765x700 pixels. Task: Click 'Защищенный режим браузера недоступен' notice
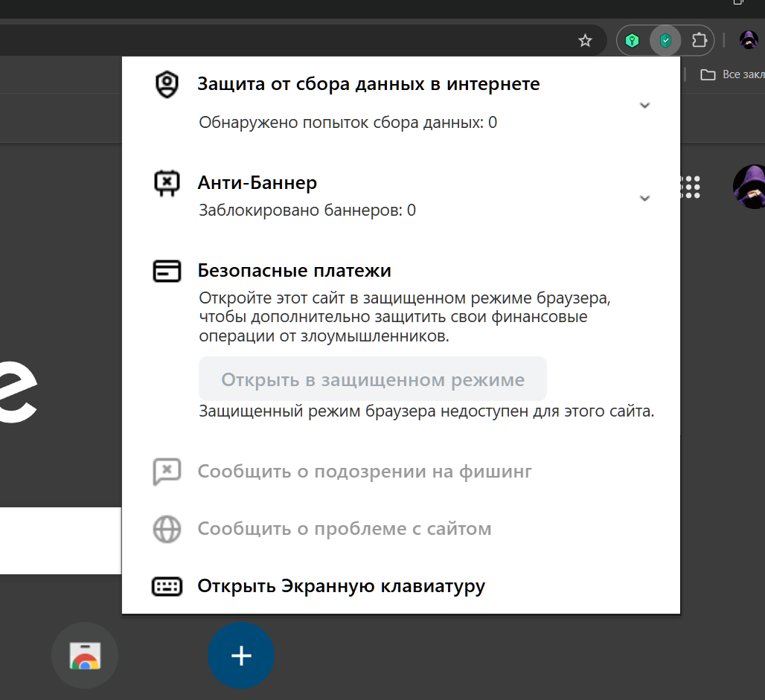coord(426,411)
